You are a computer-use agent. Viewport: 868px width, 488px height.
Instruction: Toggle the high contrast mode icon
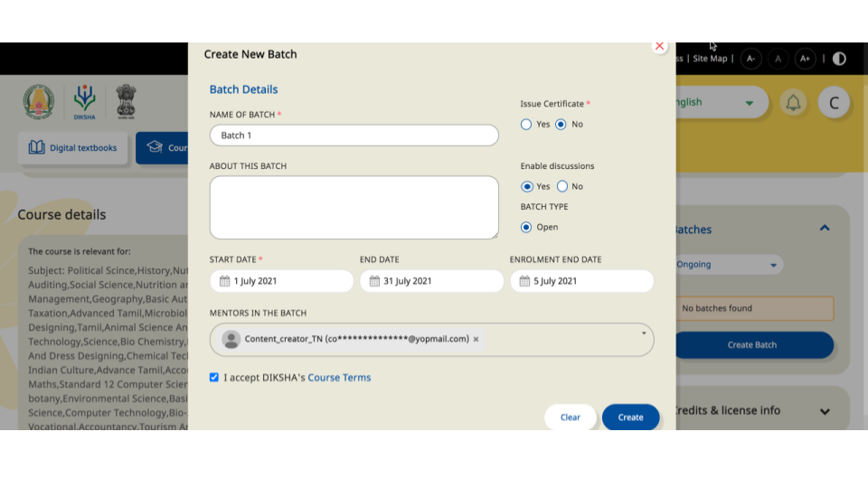[839, 59]
